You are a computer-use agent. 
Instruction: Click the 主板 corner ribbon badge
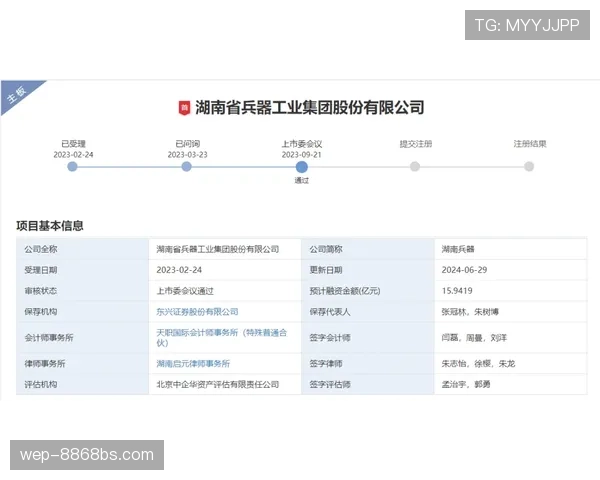coord(17,94)
